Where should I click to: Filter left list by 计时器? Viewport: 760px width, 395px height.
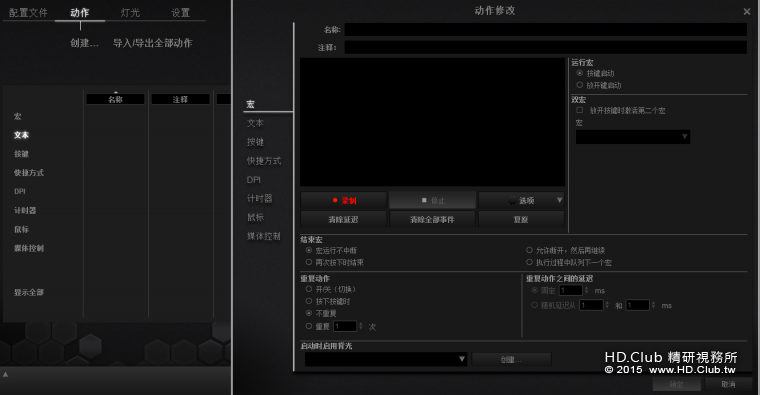pos(25,210)
